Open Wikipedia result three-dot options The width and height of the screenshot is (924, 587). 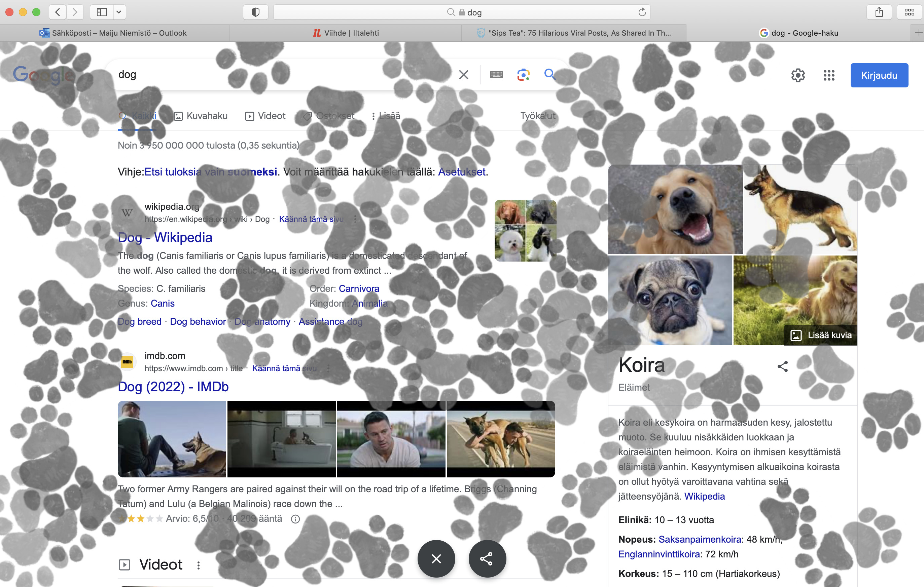click(355, 219)
